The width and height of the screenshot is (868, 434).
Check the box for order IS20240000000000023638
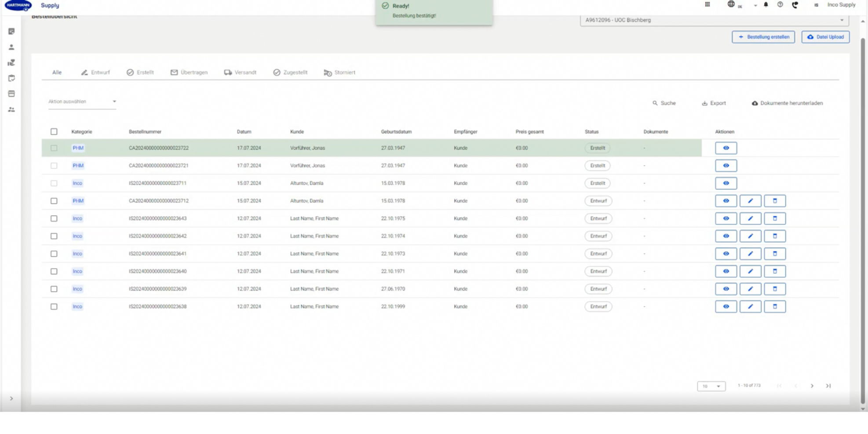(54, 306)
